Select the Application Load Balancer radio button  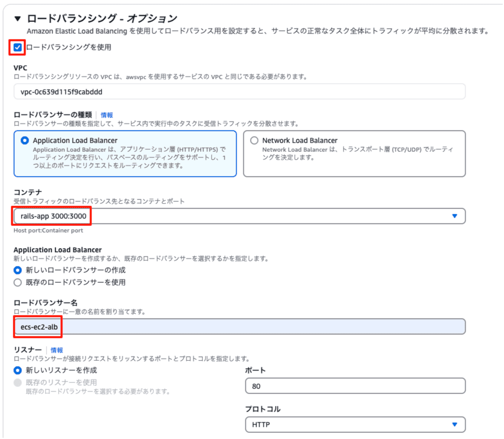tap(25, 141)
